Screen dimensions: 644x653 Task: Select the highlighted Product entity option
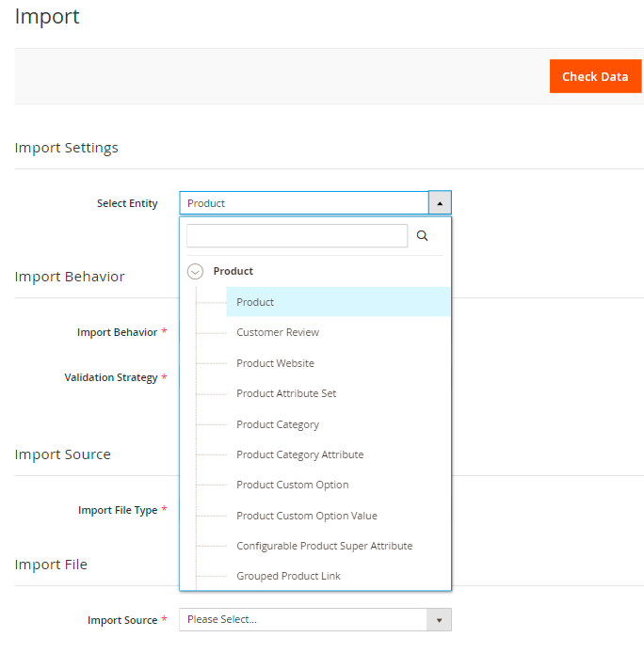click(x=255, y=302)
